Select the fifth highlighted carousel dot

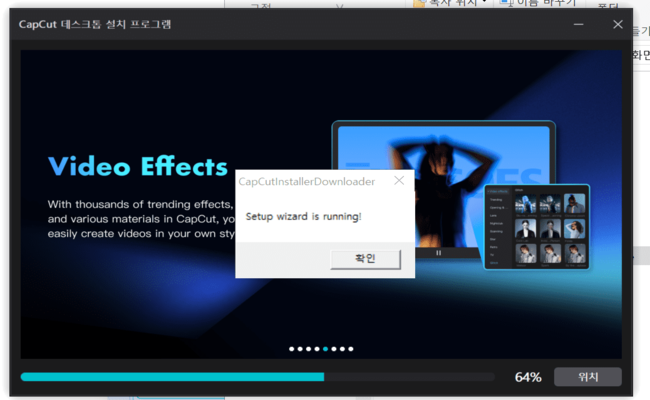point(325,349)
